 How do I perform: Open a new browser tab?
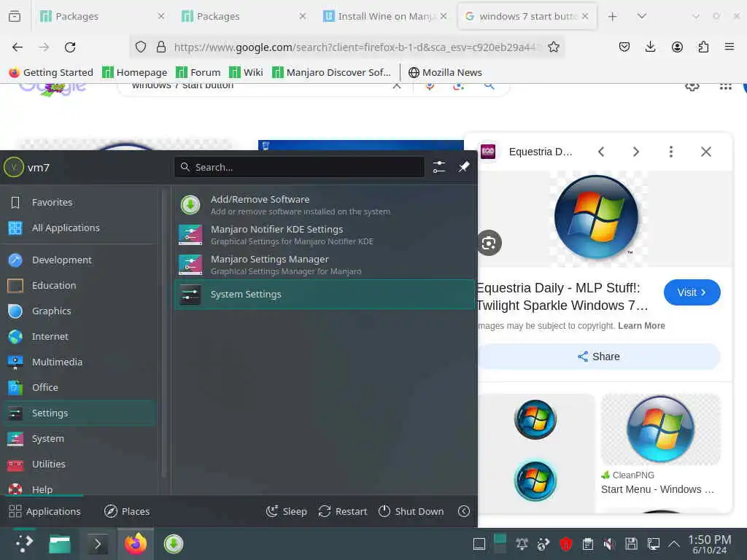[x=612, y=16]
